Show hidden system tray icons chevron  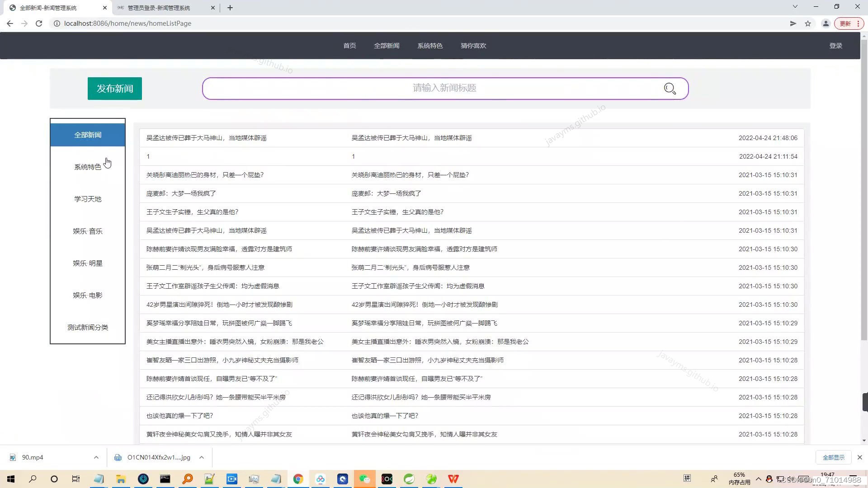point(758,479)
